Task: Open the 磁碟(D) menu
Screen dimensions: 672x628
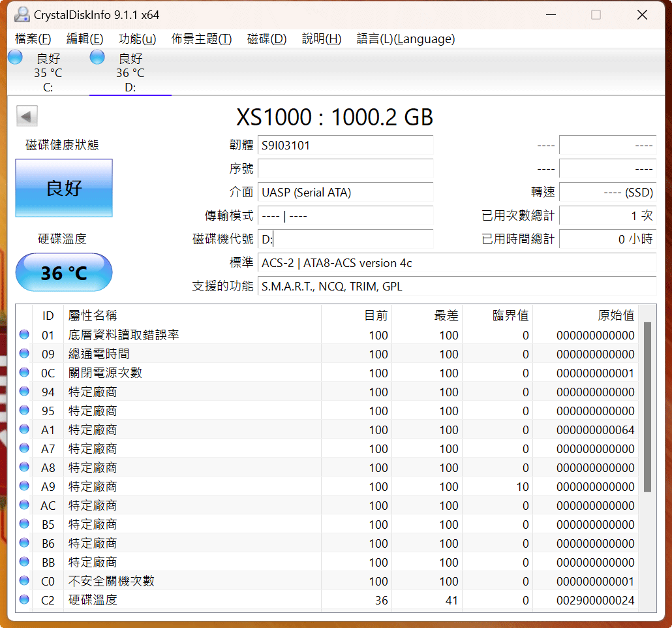Action: click(267, 39)
